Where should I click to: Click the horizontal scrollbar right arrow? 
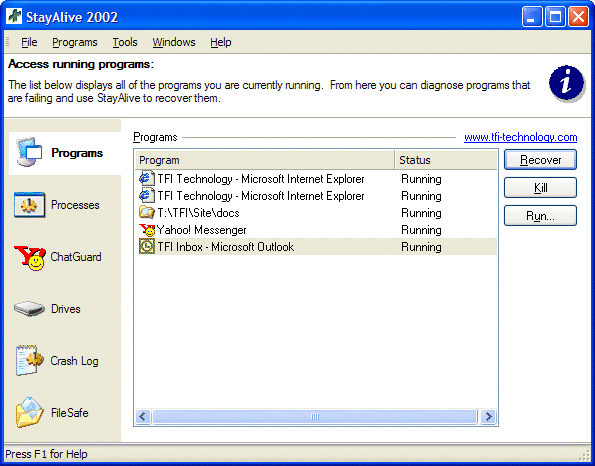tap(488, 417)
